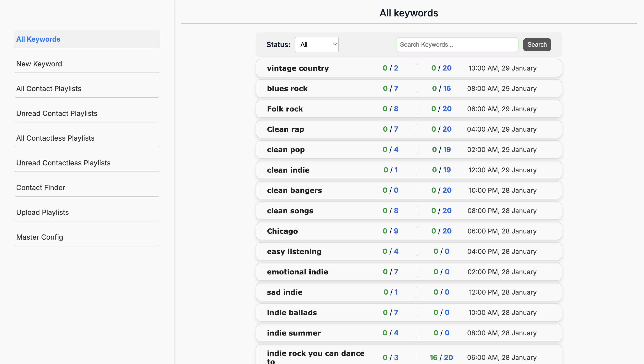Click the Chicago keyword row
The width and height of the screenshot is (644, 364).
click(x=409, y=231)
